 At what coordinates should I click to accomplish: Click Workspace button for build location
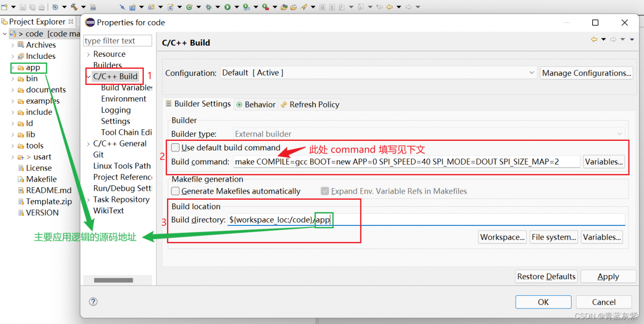coord(503,237)
